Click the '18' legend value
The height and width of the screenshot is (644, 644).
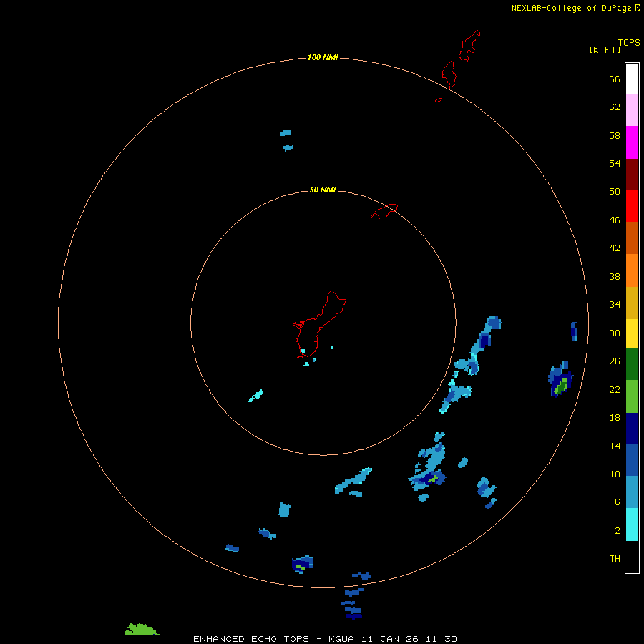615,418
